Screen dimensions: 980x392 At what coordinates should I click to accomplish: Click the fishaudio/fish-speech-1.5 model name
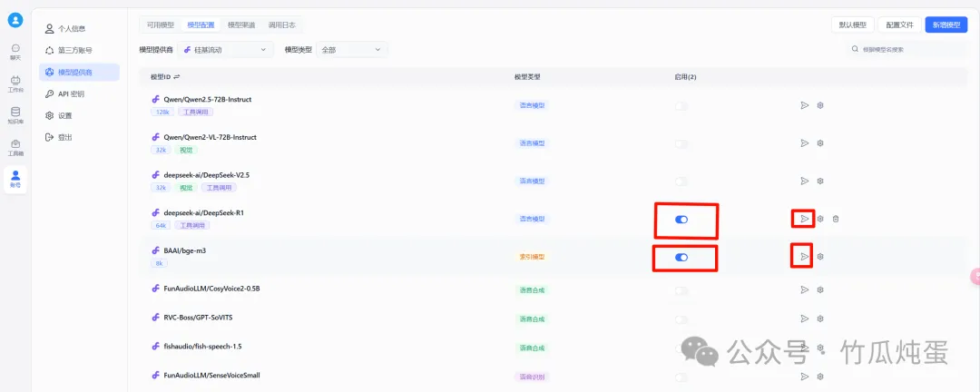(201, 346)
